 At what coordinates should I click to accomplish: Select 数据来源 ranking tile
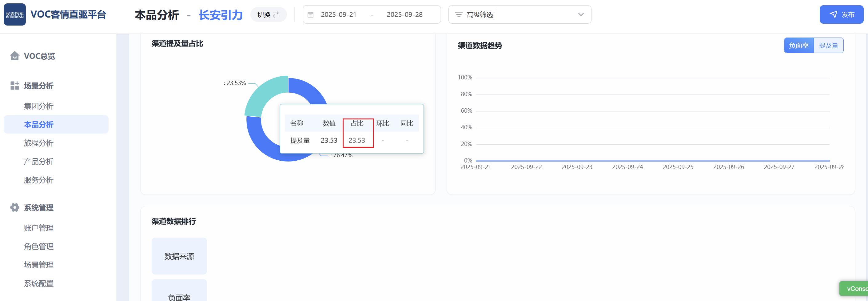click(179, 256)
